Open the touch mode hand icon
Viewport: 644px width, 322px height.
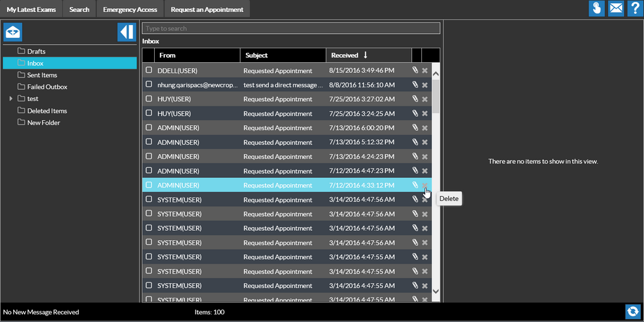point(597,9)
